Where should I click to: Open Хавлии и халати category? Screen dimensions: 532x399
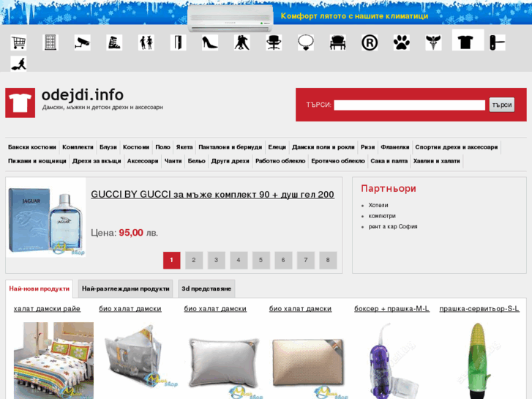coord(436,161)
